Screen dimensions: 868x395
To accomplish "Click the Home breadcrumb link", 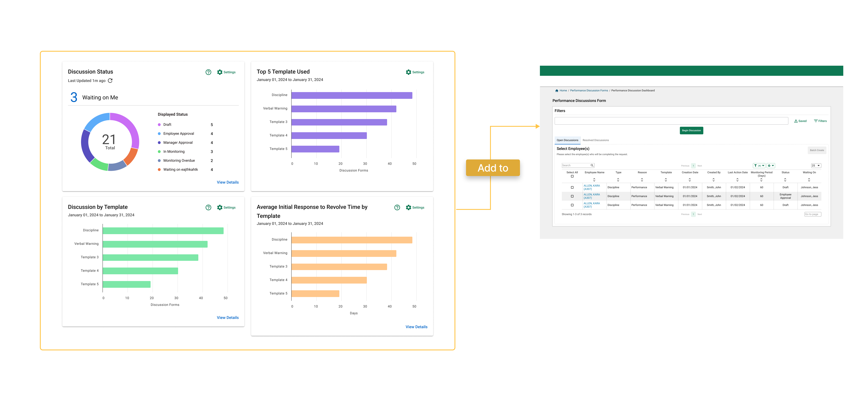I will point(563,91).
